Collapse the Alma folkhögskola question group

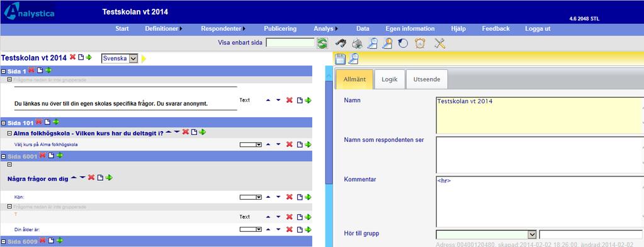click(x=10, y=133)
